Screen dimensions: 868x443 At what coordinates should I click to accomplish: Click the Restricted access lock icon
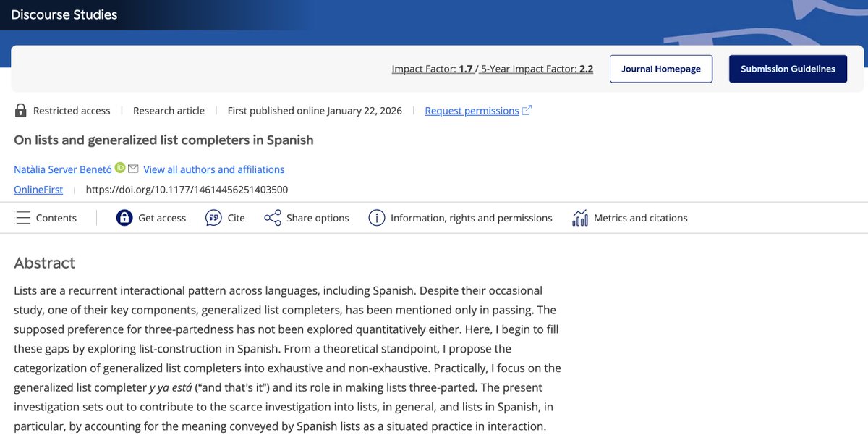(x=21, y=111)
